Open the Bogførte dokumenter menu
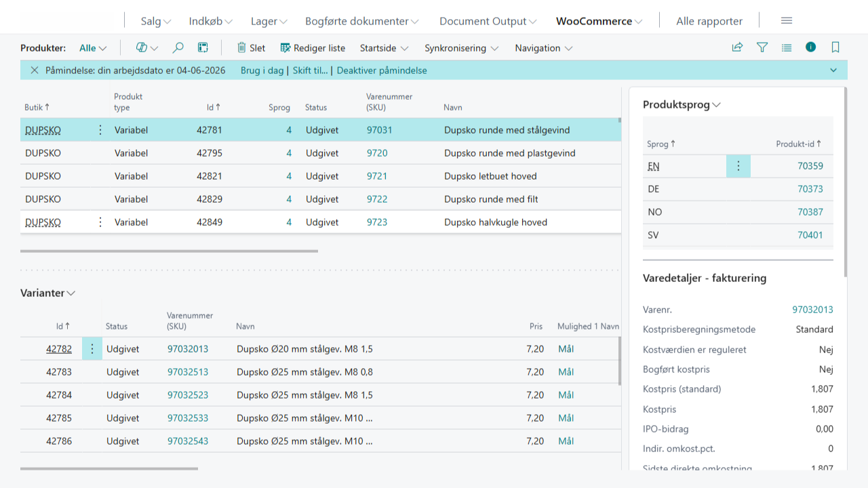 362,21
